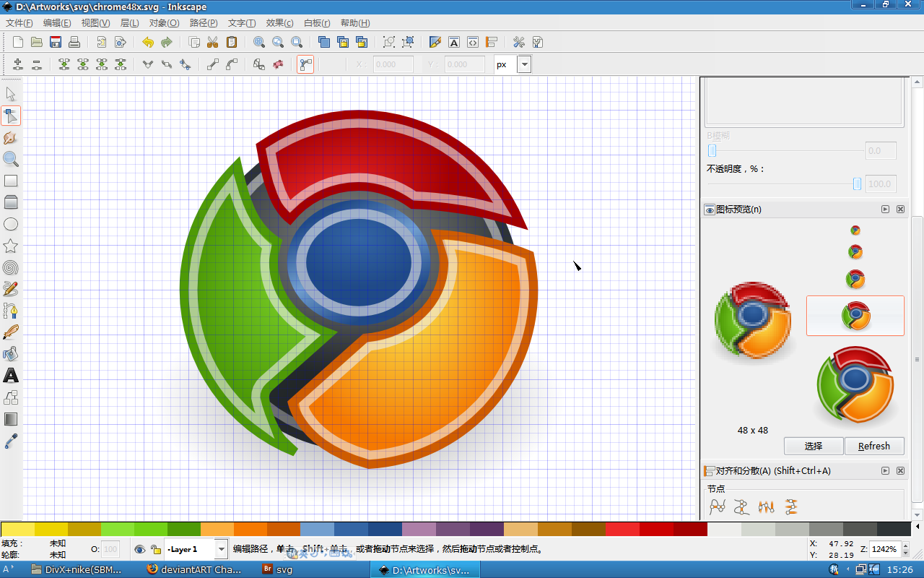Close the icon preview panel
This screenshot has height=578, width=924.
(x=900, y=209)
